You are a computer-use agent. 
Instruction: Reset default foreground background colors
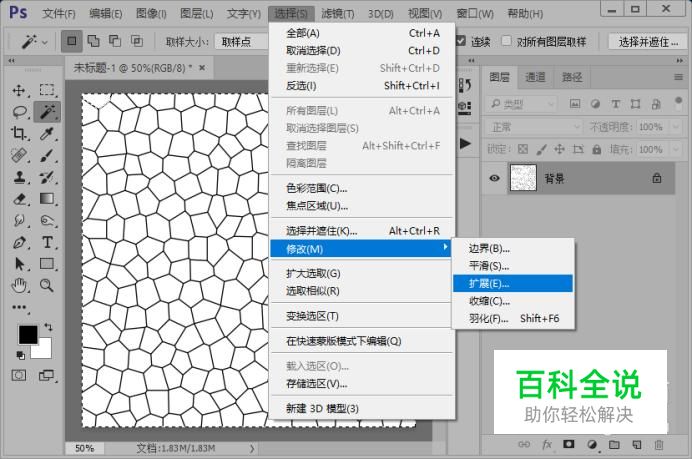20,355
